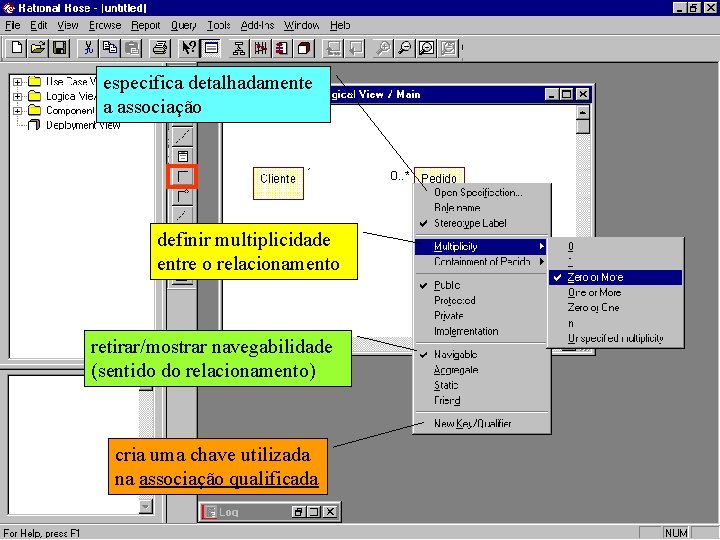Open the Add-Ins menu
720x540 pixels.
click(257, 25)
